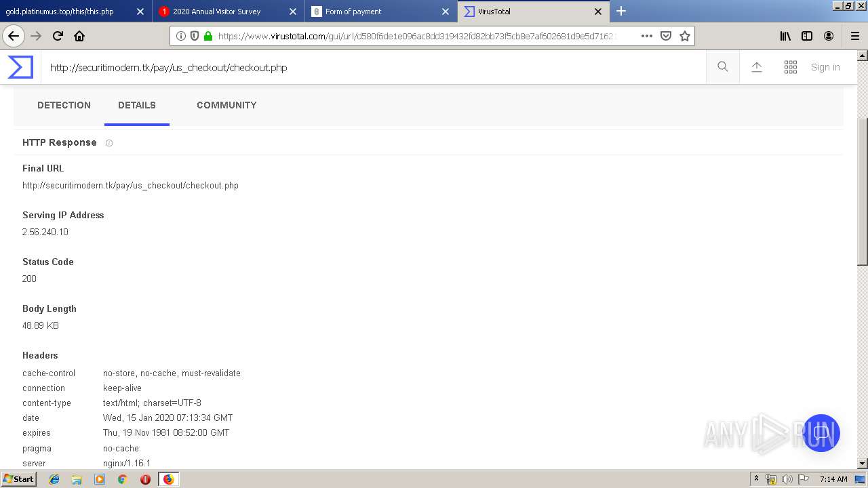Click the volume tray icon

(787, 479)
